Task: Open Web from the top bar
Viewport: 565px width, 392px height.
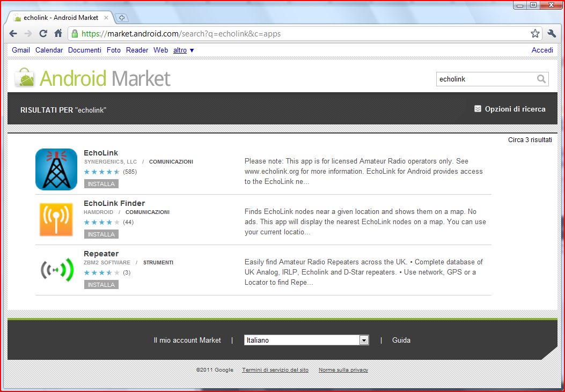Action: pos(161,50)
